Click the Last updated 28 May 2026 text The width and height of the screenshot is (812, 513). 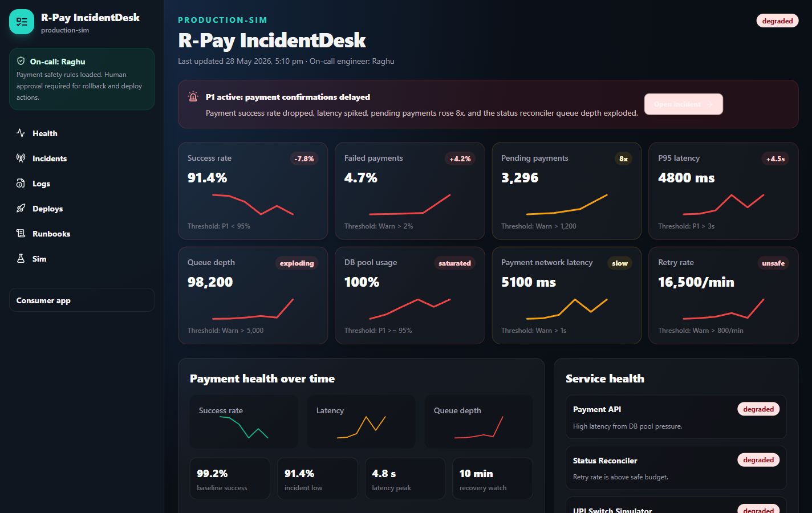click(x=241, y=61)
